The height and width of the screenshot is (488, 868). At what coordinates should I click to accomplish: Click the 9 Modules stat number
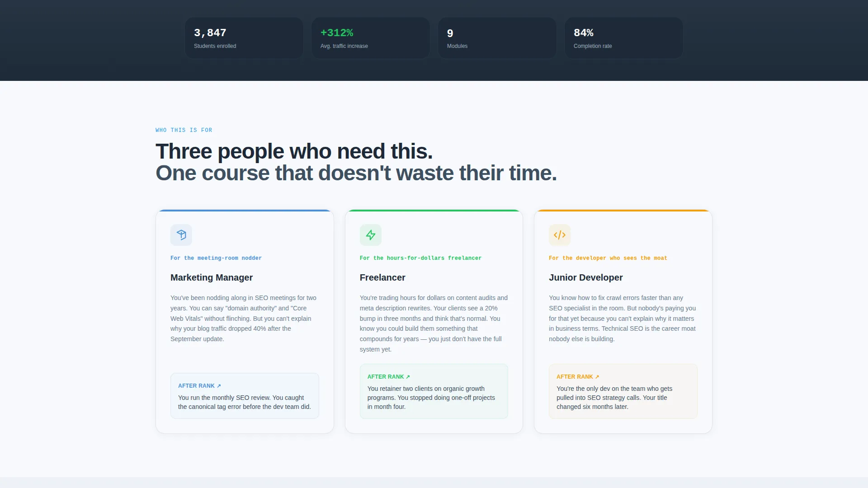tap(450, 33)
